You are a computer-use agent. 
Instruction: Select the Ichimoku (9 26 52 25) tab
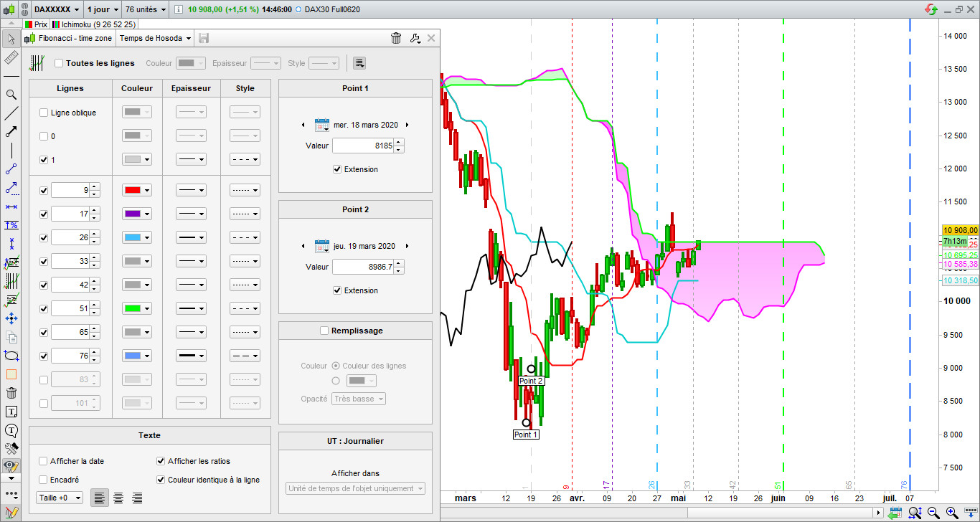(x=95, y=24)
